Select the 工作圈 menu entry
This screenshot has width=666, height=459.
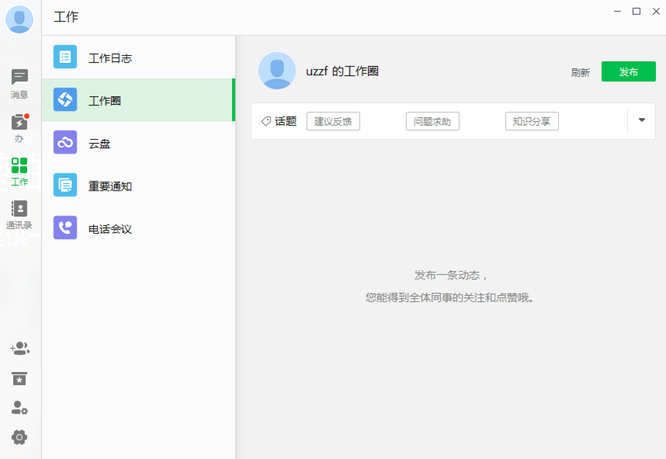[138, 100]
